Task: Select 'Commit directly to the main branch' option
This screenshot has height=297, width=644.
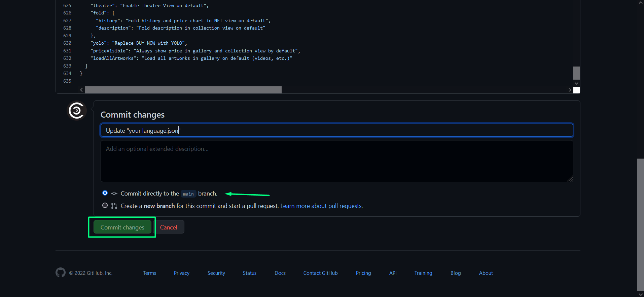Action: coord(105,193)
